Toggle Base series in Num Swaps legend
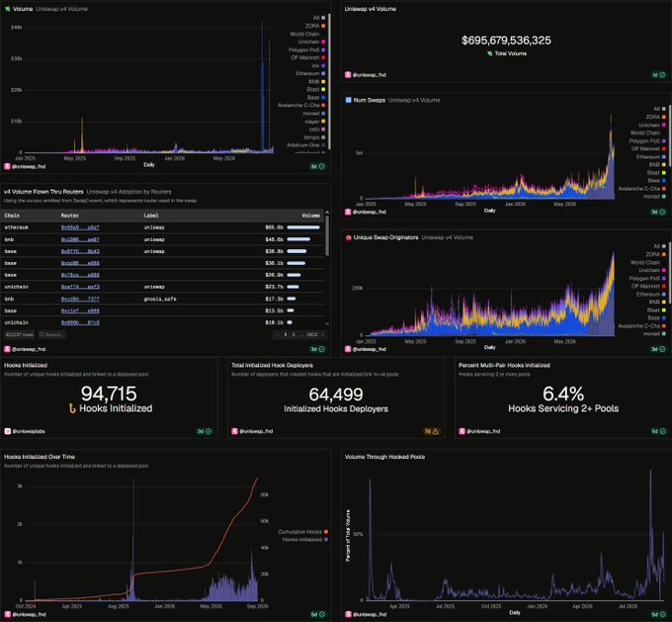This screenshot has width=672, height=622. click(x=657, y=180)
